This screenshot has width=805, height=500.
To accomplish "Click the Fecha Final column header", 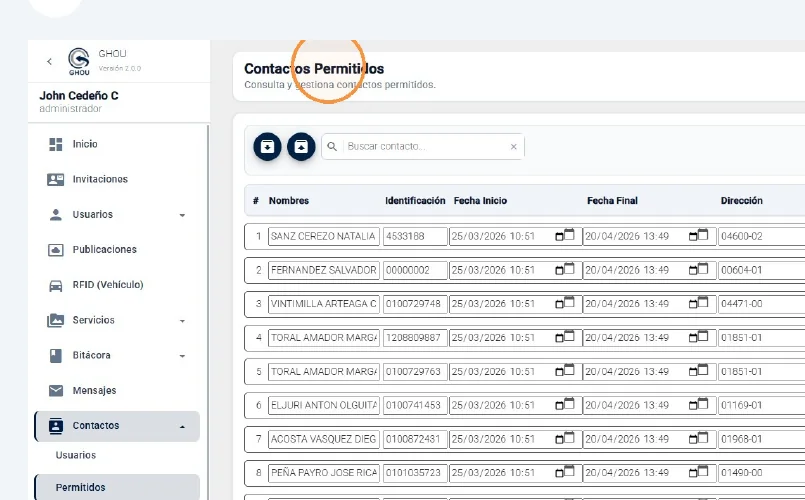I will pos(612,201).
